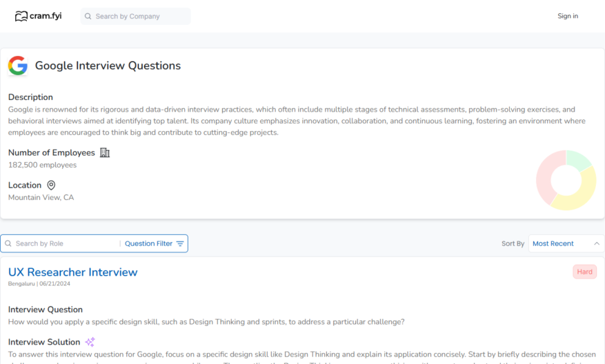Image resolution: width=605 pixels, height=364 pixels.
Task: Click the Search by Company field
Action: pos(135,16)
